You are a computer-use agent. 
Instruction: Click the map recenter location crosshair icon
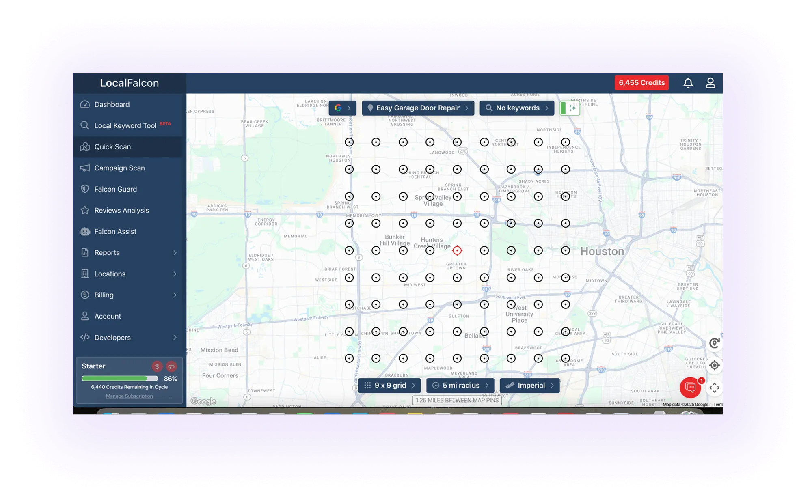point(714,365)
